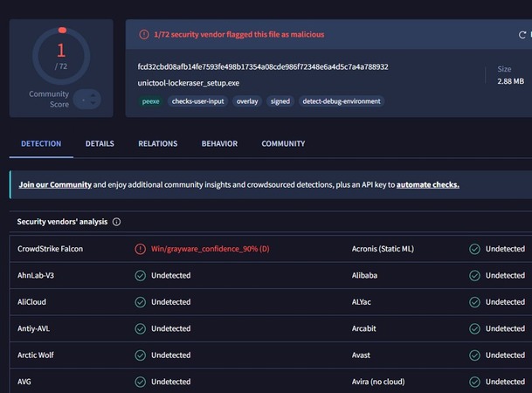Screen dimensions: 532x393
Task: Follow the automate checks link
Action: tap(428, 185)
